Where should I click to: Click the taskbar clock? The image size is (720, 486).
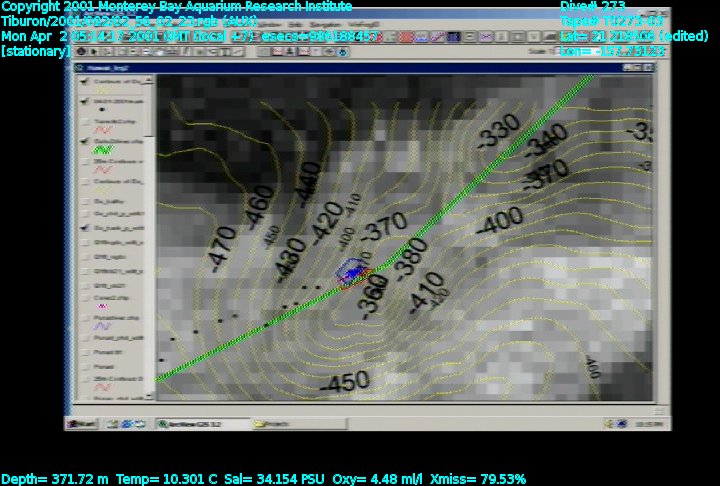point(648,424)
